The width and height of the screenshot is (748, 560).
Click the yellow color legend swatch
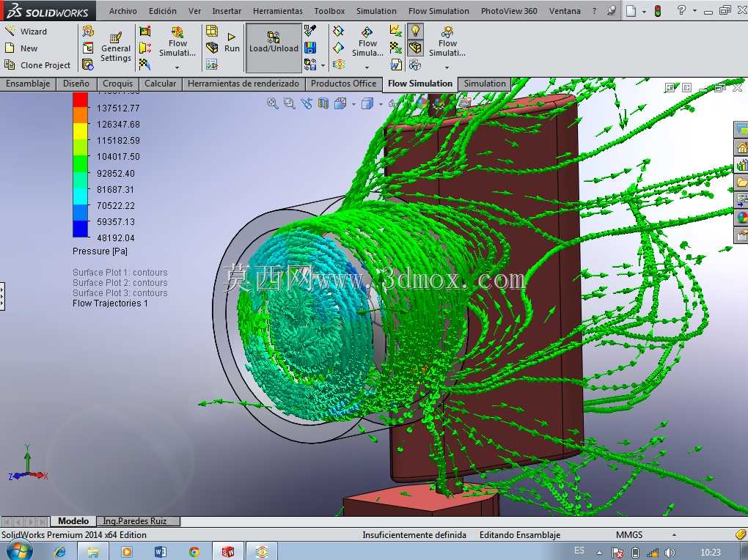tap(80, 130)
